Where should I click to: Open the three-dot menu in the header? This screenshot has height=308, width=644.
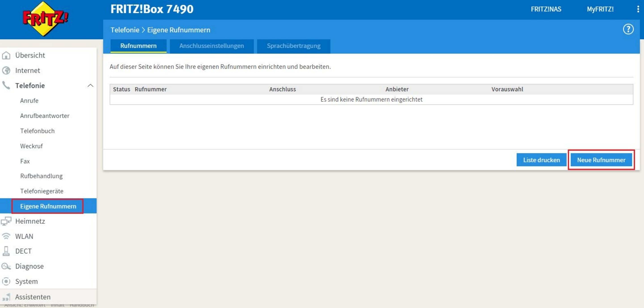(638, 9)
